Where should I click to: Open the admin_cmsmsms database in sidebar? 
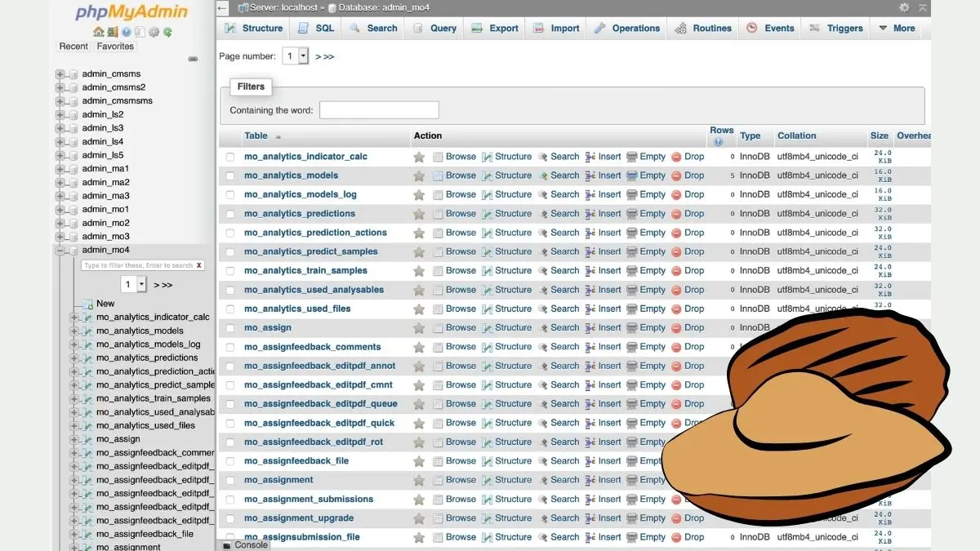pos(117,101)
